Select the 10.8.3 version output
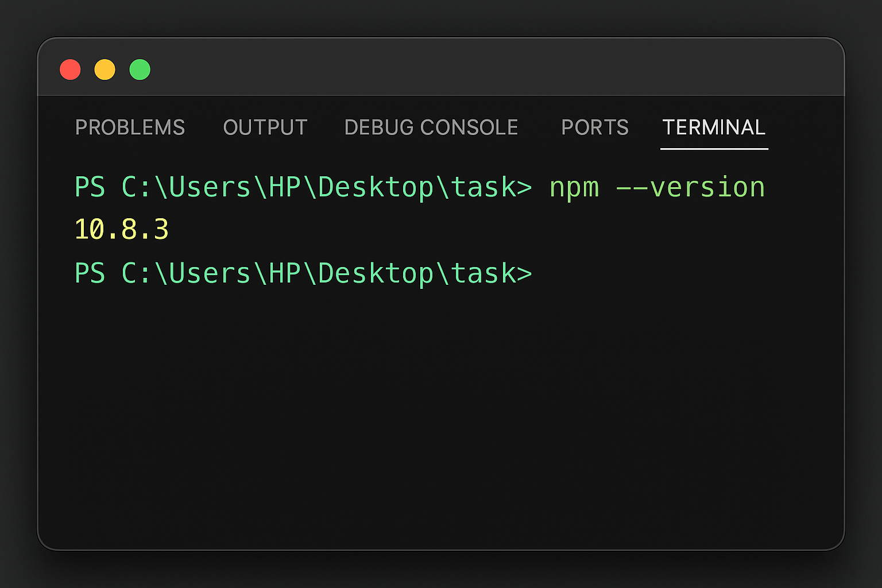Image resolution: width=882 pixels, height=588 pixels. [122, 230]
